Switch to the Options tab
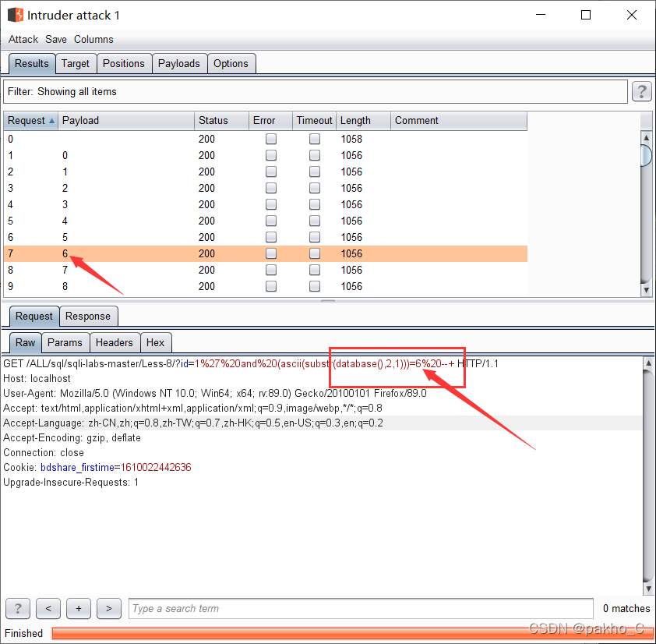 [231, 64]
